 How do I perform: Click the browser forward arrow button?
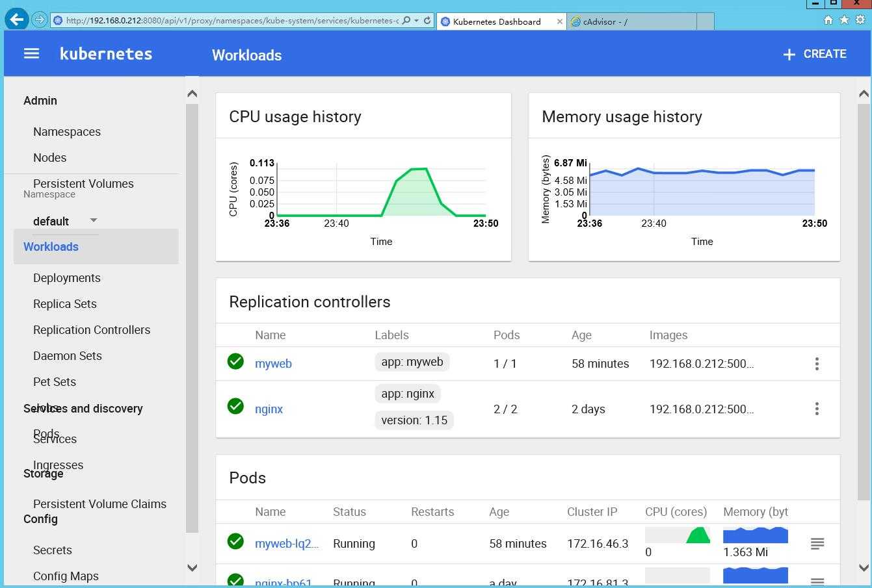(39, 19)
